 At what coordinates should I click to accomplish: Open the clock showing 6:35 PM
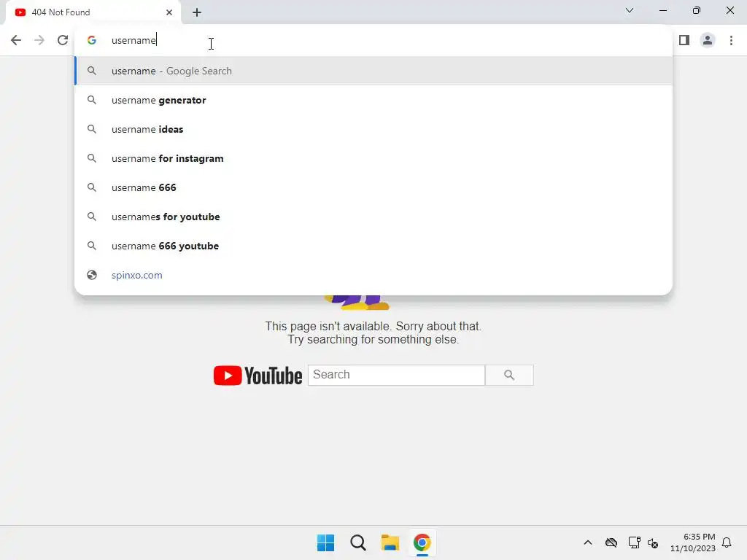point(693,542)
